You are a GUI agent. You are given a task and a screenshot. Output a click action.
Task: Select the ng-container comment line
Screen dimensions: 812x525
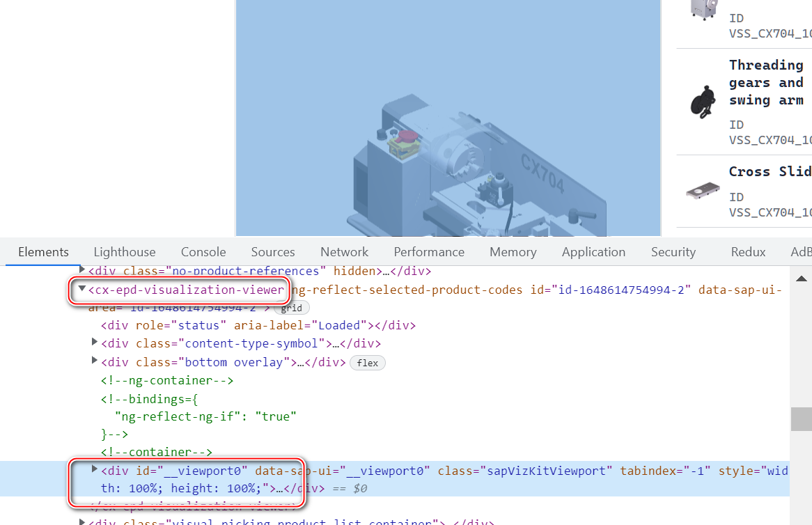click(167, 381)
